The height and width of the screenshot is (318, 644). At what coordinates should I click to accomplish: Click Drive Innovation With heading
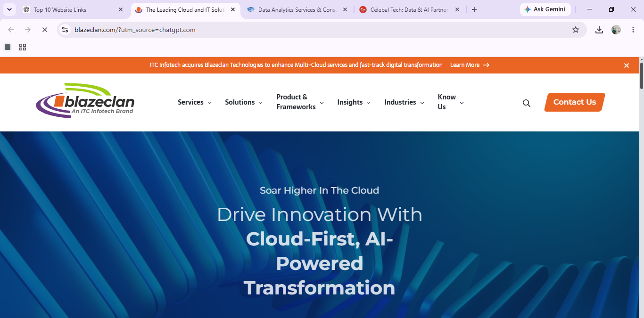[320, 215]
